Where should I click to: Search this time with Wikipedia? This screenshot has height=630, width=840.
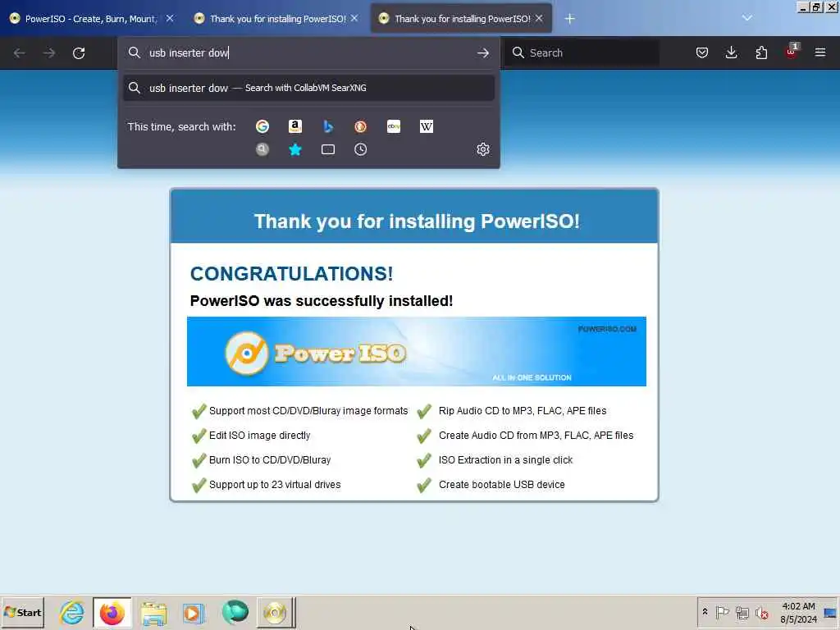click(x=427, y=126)
